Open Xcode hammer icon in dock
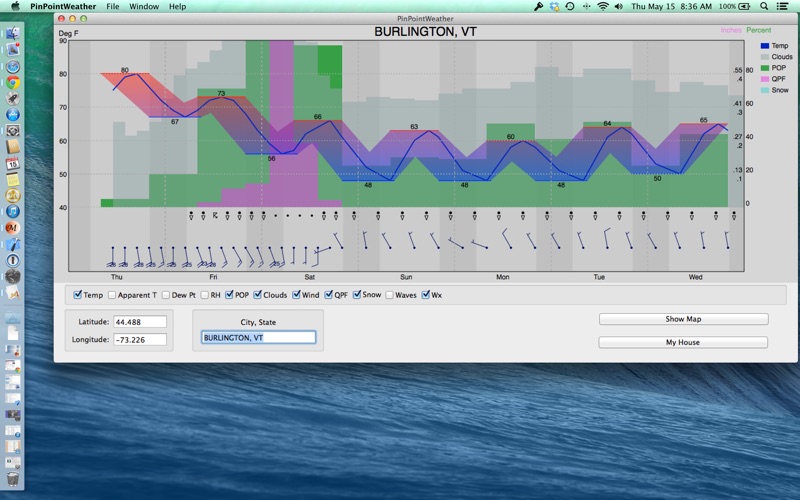Image resolution: width=800 pixels, height=500 pixels. (x=13, y=244)
